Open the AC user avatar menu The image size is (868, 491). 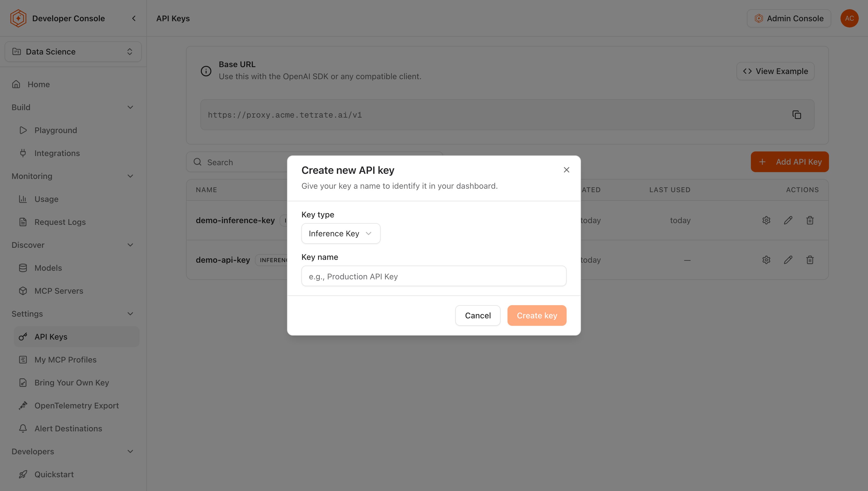(849, 18)
